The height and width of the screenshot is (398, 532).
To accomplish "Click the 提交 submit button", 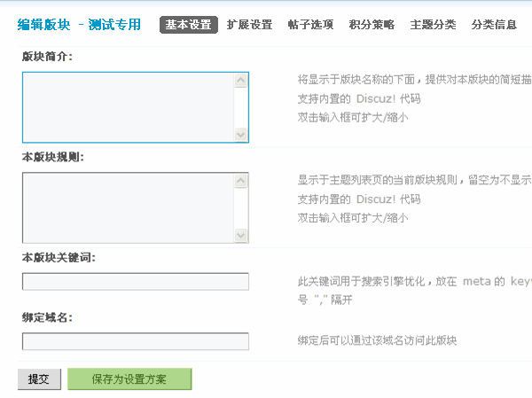I will click(x=39, y=379).
